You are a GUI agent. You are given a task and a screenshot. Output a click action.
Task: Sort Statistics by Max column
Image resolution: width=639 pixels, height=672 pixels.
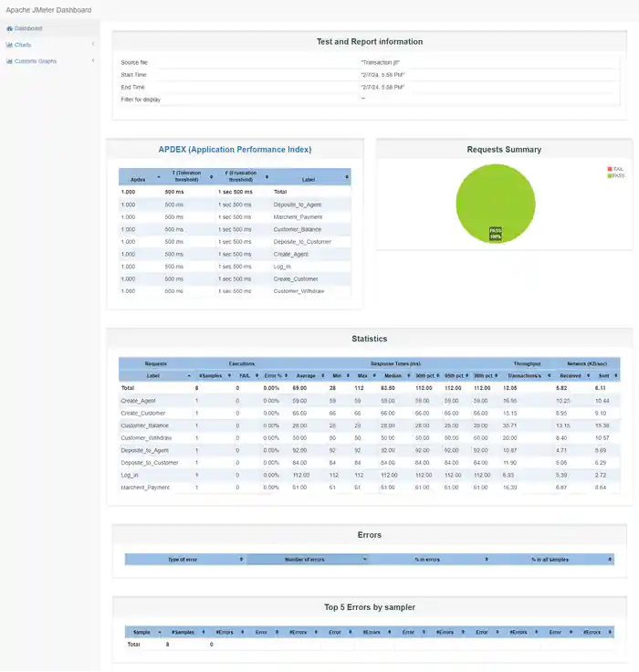[x=365, y=376]
